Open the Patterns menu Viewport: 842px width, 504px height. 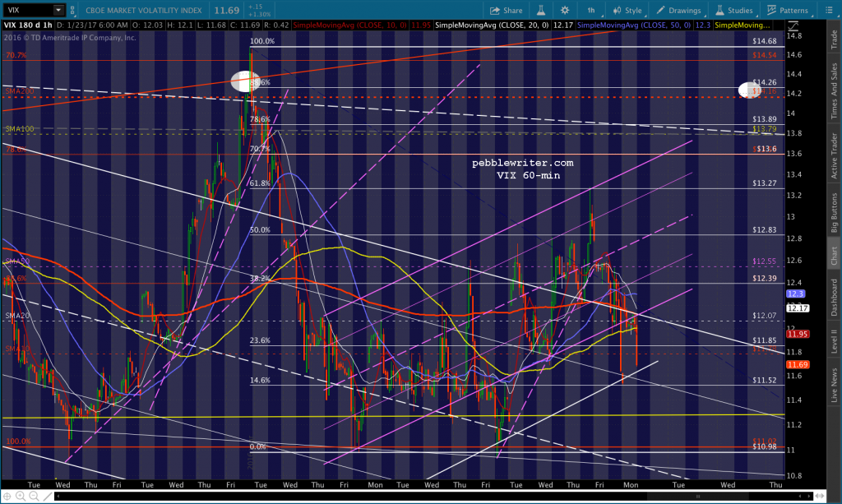tap(787, 10)
